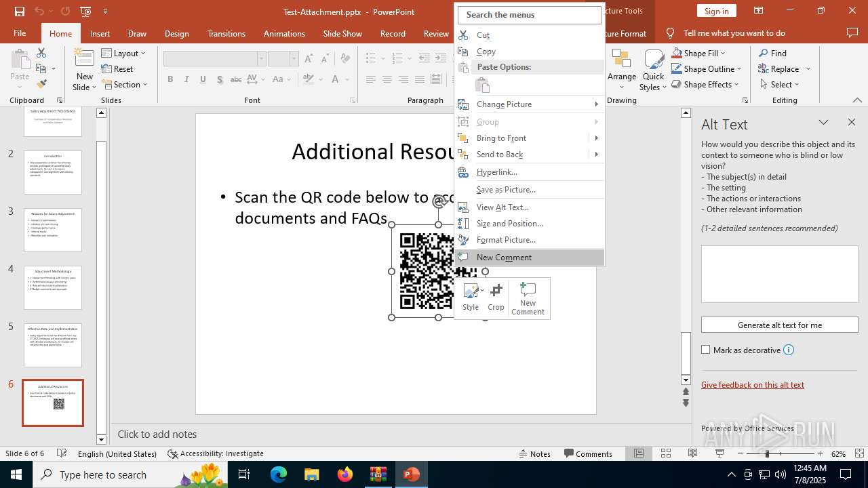
Task: Open Quick Styles gallery
Action: 653,70
